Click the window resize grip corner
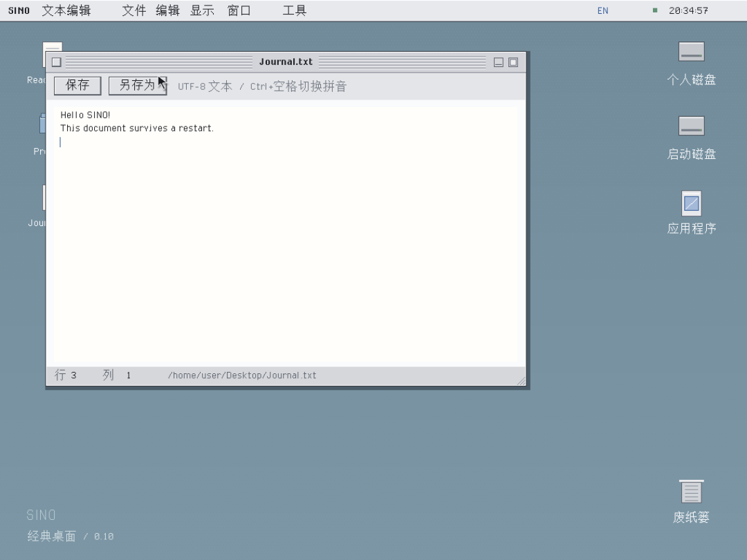The width and height of the screenshot is (747, 560). (x=522, y=380)
